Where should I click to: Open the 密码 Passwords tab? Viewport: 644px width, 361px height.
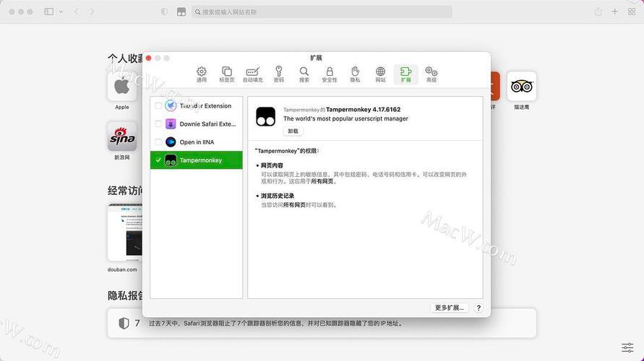279,74
